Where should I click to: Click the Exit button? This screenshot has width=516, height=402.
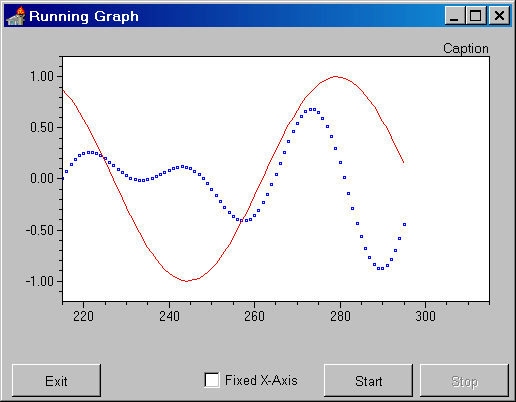click(56, 381)
